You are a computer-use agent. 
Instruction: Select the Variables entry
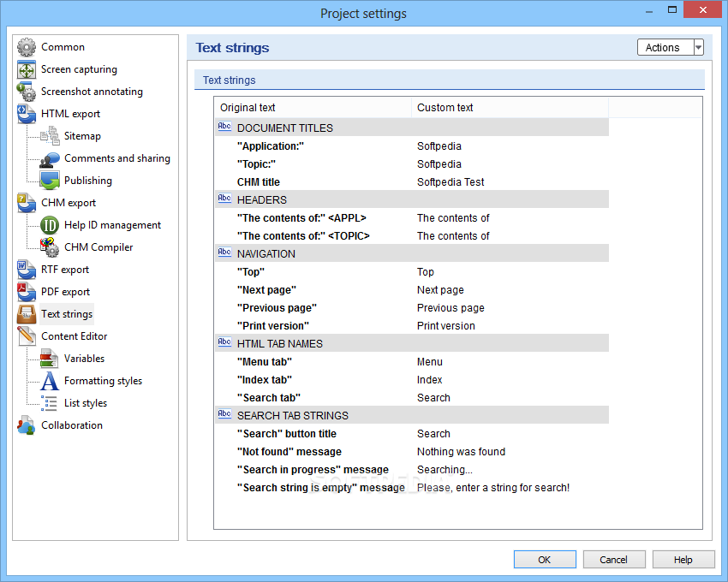[x=84, y=359]
